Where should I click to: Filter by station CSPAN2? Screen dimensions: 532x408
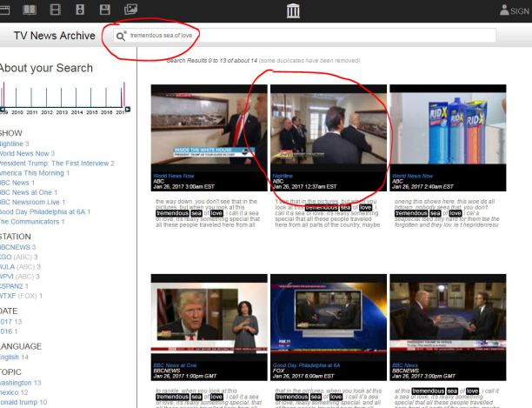click(11, 286)
